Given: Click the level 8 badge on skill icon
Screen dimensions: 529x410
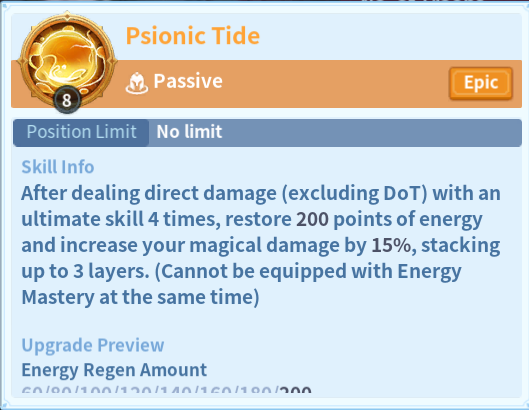Looking at the screenshot, I should [x=67, y=100].
